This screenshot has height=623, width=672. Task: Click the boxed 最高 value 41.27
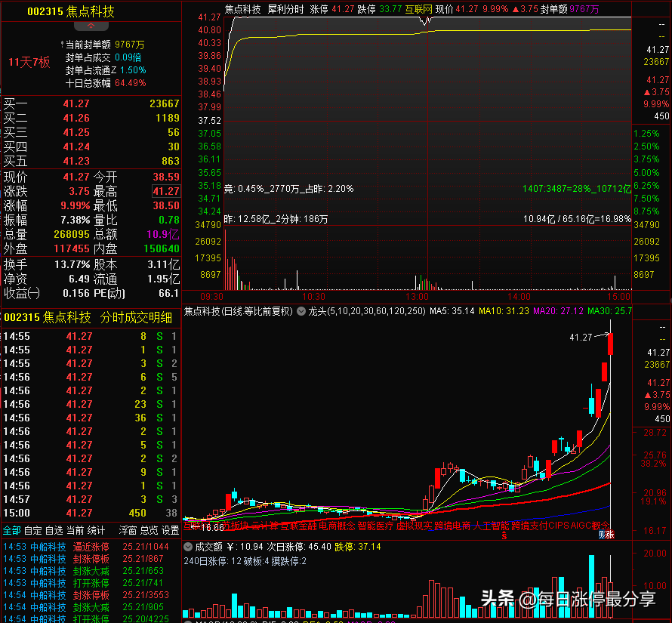point(166,191)
